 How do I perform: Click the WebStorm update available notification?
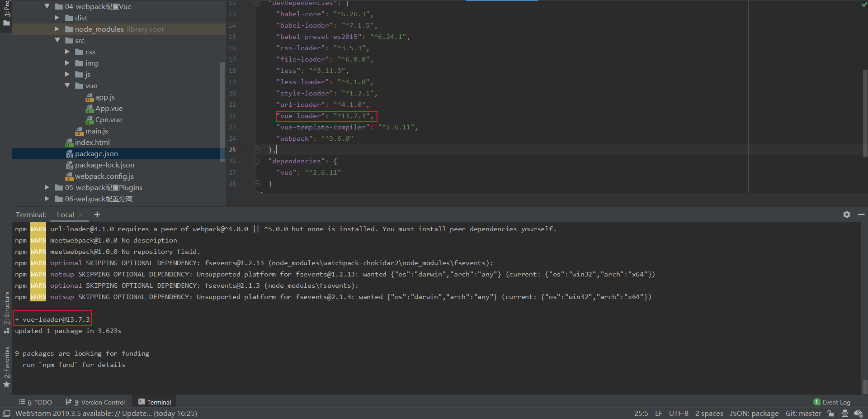point(106,413)
